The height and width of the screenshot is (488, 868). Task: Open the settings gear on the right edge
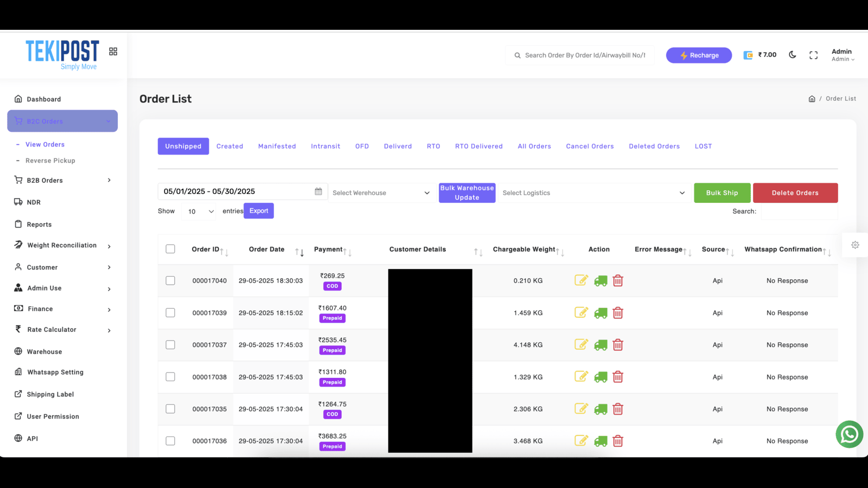click(855, 245)
